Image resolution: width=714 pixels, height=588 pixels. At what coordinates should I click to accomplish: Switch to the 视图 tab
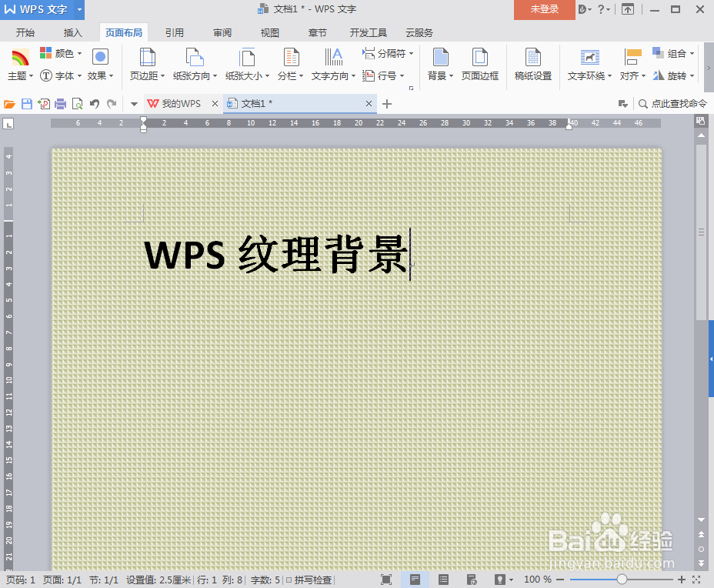pos(269,33)
